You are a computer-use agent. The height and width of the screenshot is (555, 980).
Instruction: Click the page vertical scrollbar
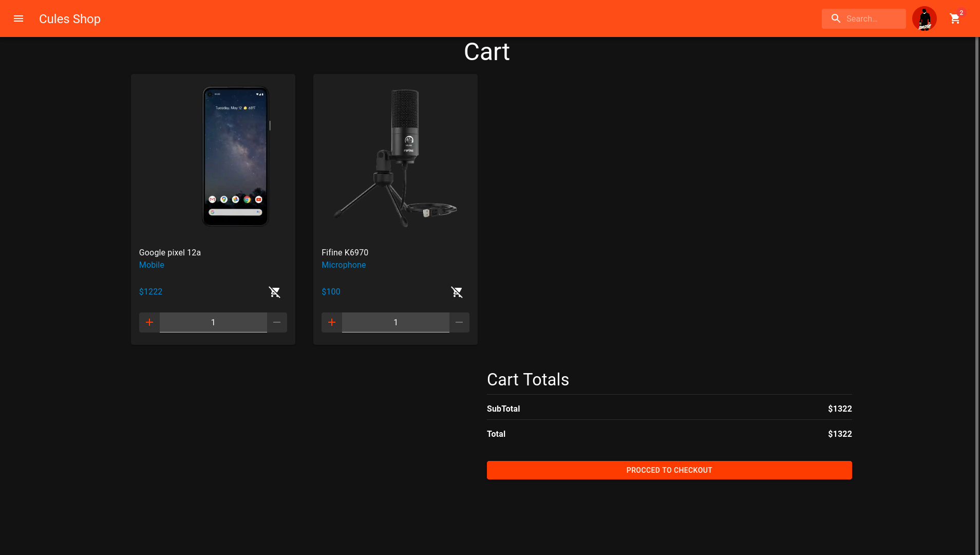point(977,295)
